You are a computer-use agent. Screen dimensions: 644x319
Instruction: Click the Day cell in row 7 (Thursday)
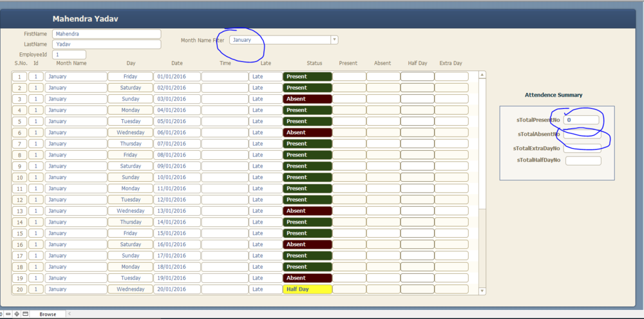(130, 144)
